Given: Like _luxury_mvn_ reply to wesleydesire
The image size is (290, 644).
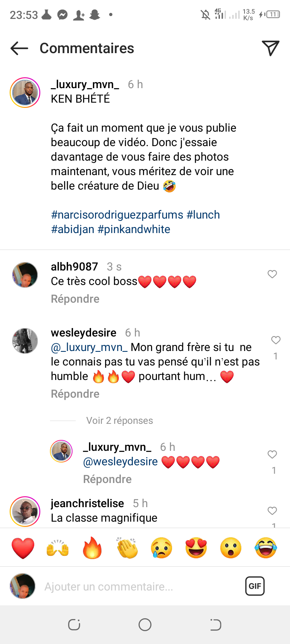Looking at the screenshot, I should (x=272, y=454).
